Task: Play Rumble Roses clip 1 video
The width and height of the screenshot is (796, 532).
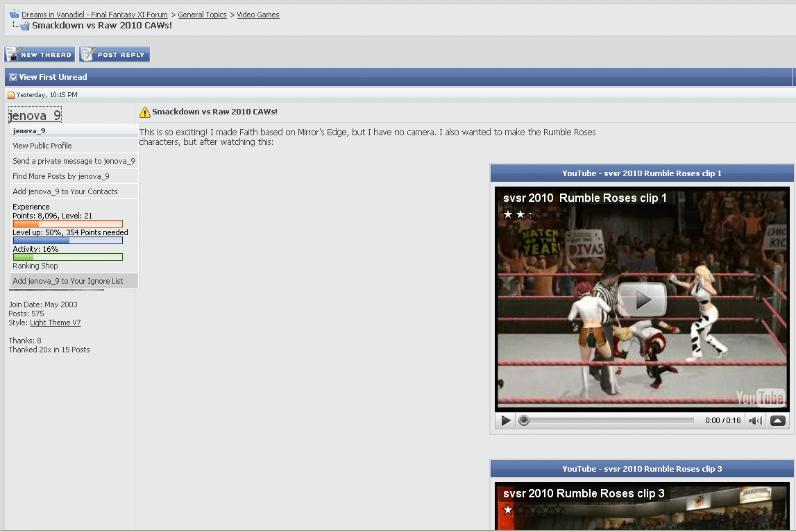Action: click(x=642, y=300)
